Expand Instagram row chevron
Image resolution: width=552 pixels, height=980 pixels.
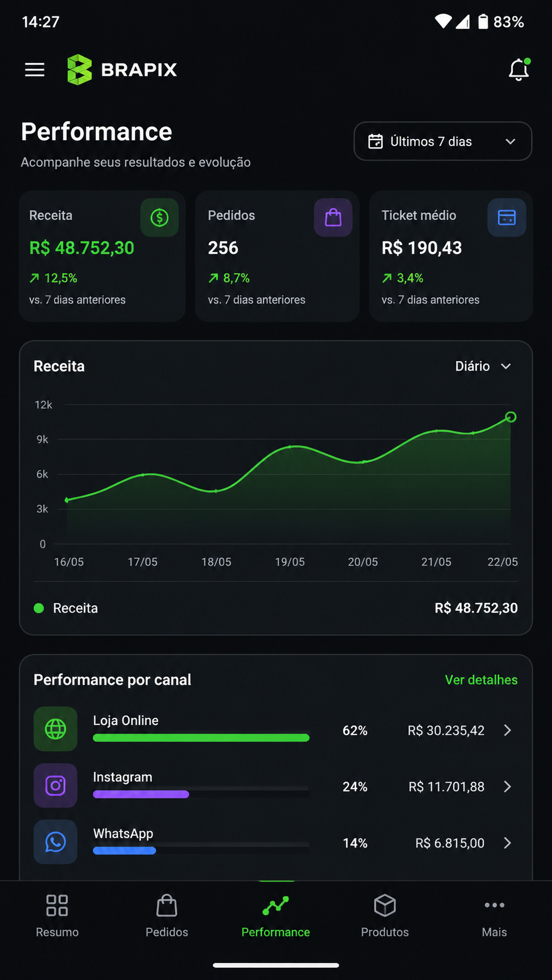click(507, 786)
